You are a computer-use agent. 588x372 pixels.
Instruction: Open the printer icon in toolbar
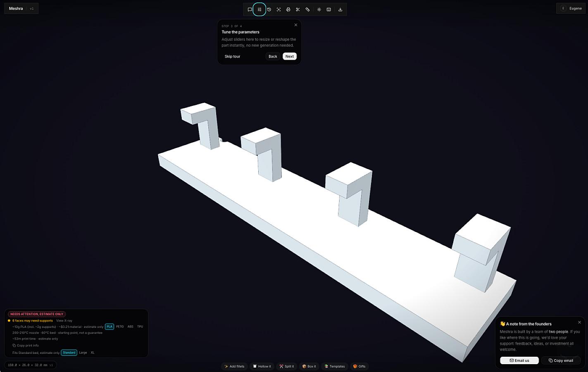(288, 10)
